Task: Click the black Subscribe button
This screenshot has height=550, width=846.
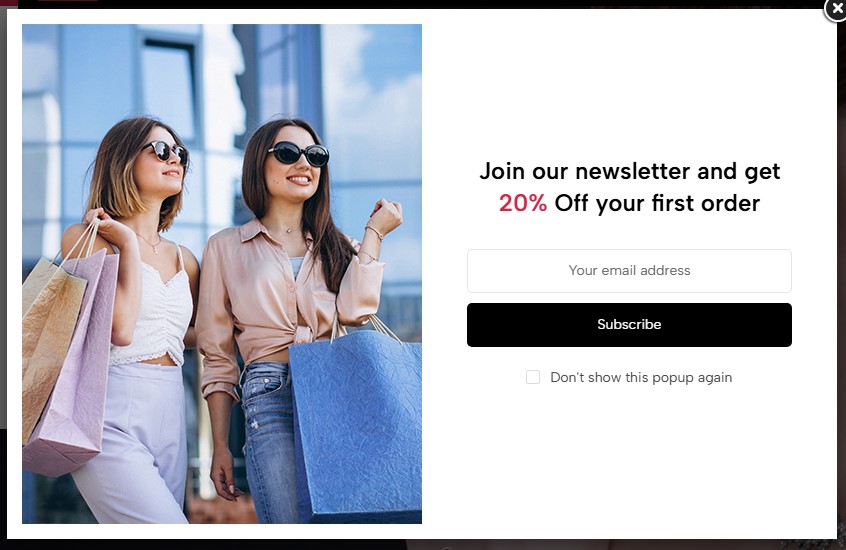Action: click(629, 325)
